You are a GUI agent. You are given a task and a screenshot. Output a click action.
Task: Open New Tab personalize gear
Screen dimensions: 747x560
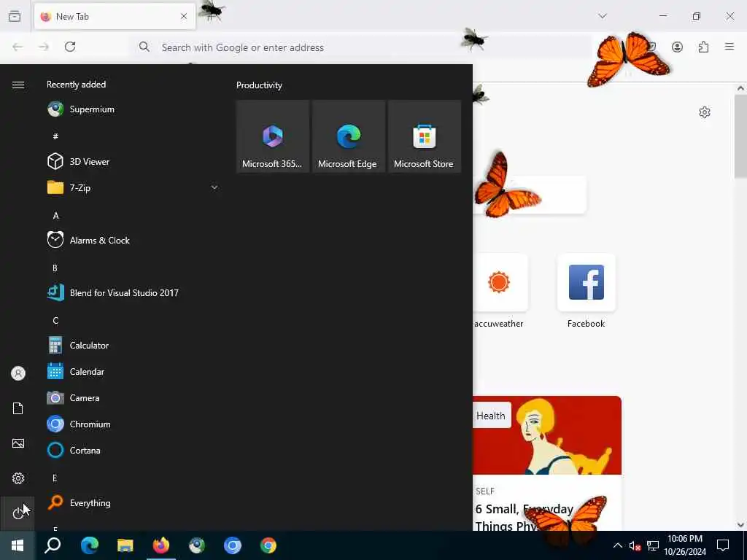click(x=705, y=112)
